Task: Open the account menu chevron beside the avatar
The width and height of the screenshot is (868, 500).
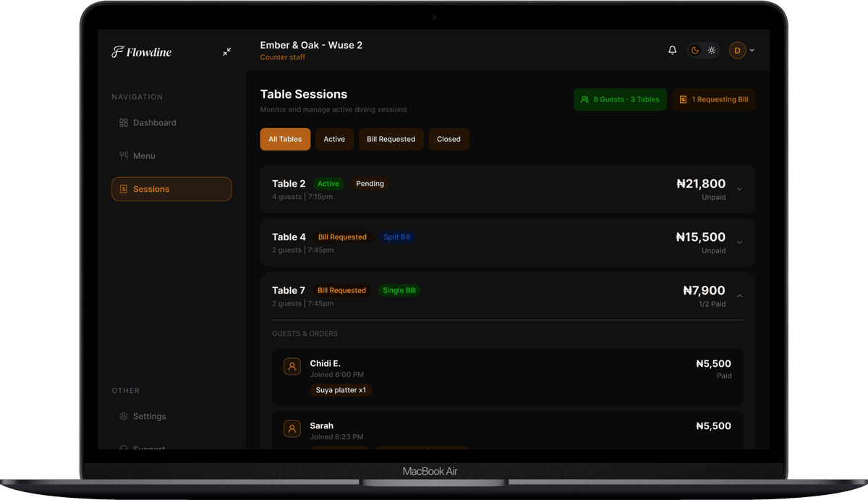Action: (752, 51)
